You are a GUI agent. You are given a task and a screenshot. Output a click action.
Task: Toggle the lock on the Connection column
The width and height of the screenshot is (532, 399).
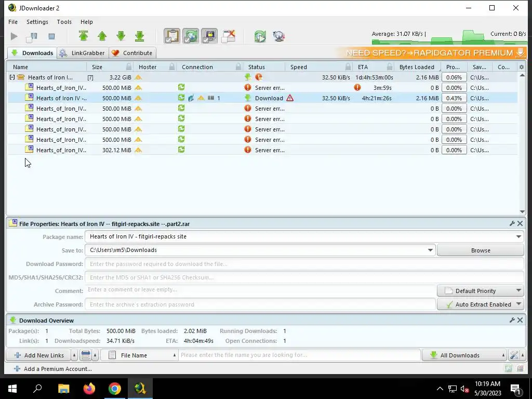(238, 67)
